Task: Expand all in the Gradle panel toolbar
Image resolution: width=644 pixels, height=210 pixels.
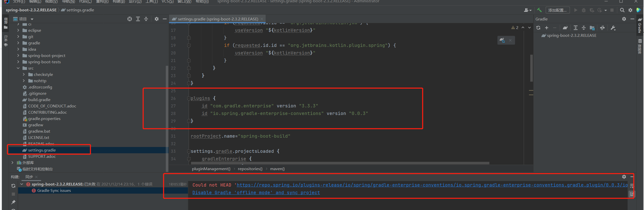Action: [576, 28]
